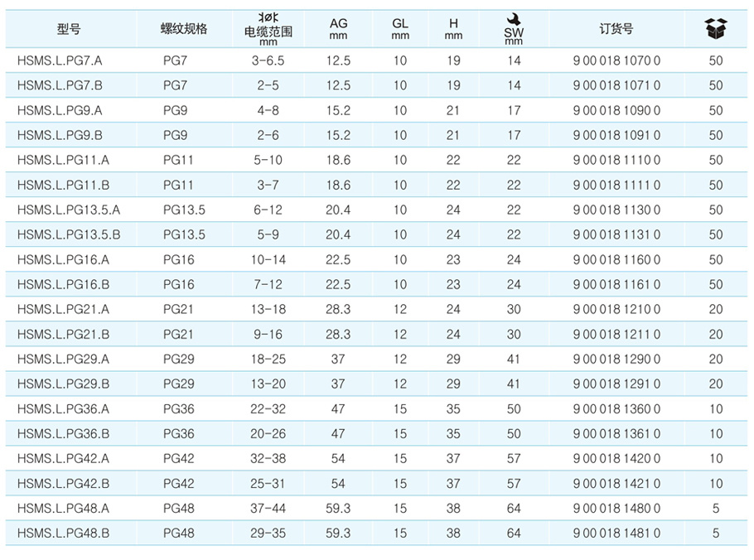The image size is (754, 560).
Task: Click model HSMS.L.PG13.5.A
Action: (x=69, y=210)
